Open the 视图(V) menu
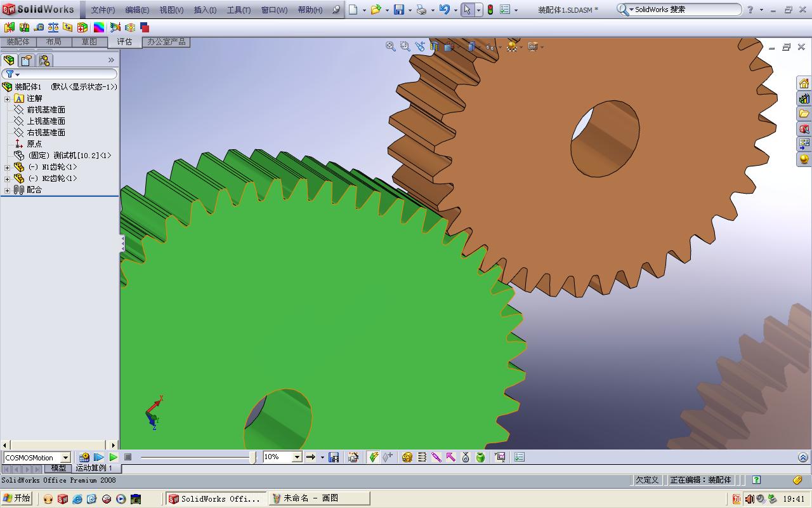812x508 pixels. coord(171,10)
